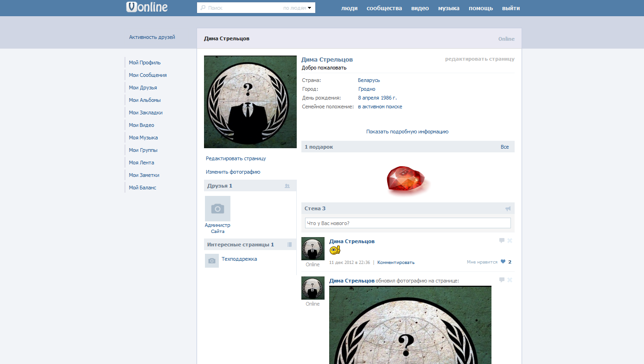This screenshot has width=644, height=364.
Task: Click the Техподдрежка page camera thumbnail
Action: pos(212,261)
